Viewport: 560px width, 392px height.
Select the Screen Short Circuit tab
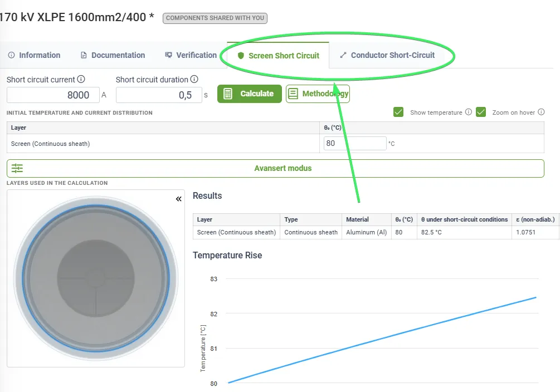pyautogui.click(x=278, y=55)
